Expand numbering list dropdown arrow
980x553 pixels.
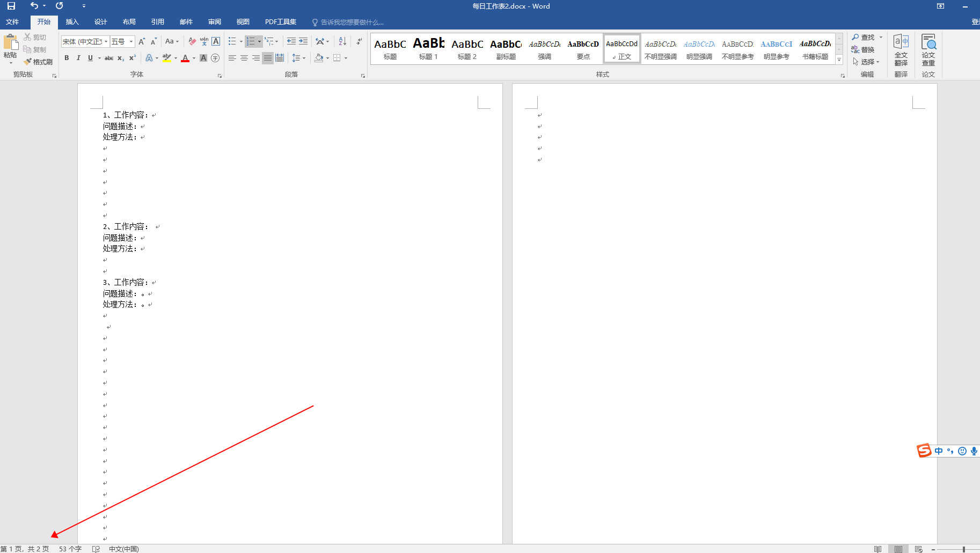(259, 41)
